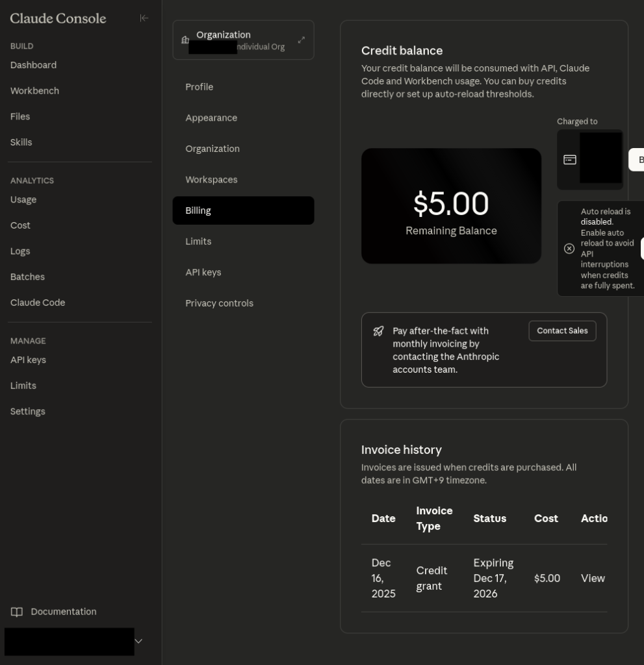Viewport: 644px width, 665px height.
Task: Click the Documentation book icon
Action: pyautogui.click(x=17, y=612)
